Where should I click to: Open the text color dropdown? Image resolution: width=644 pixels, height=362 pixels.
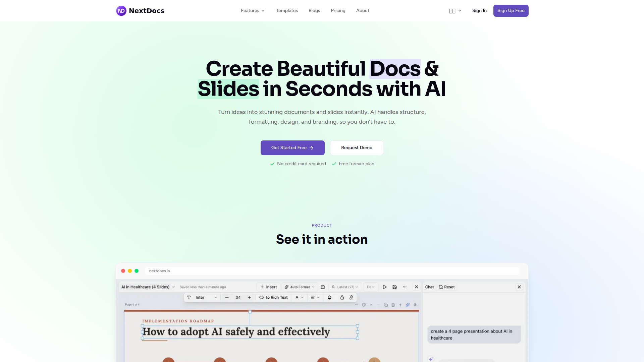tap(299, 297)
